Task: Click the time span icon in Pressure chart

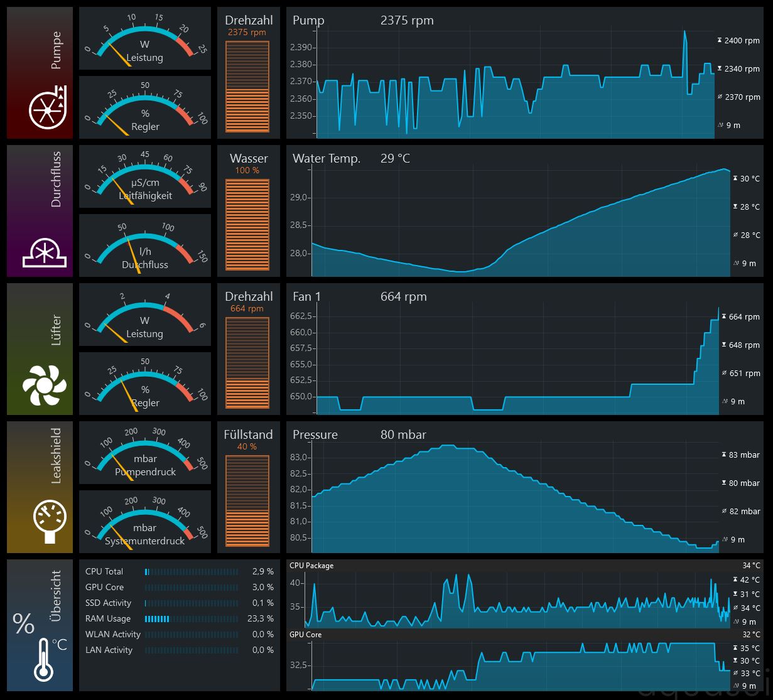Action: 724,539
